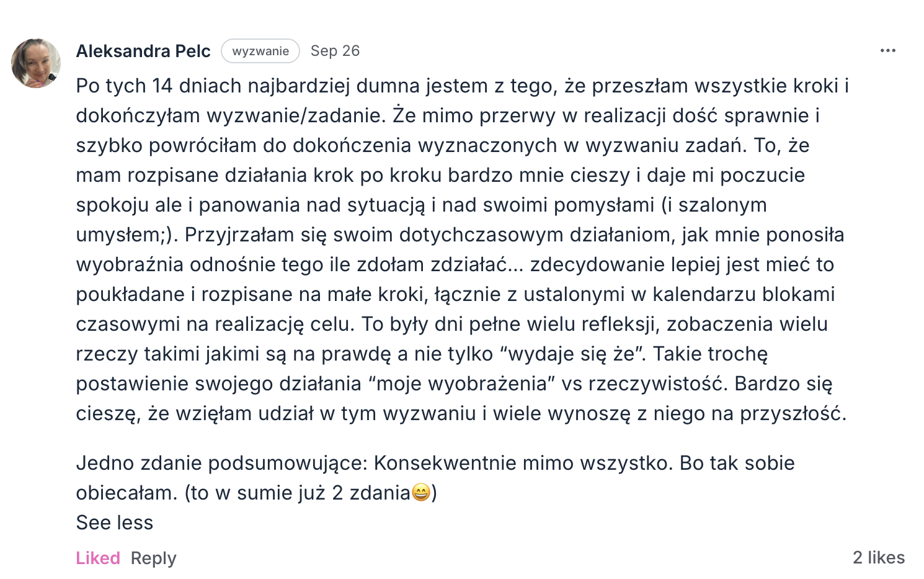This screenshot has height=579, width=924.
Task: Click the closing word 'przyszłość' in the first paragraph
Action: pyautogui.click(x=793, y=413)
